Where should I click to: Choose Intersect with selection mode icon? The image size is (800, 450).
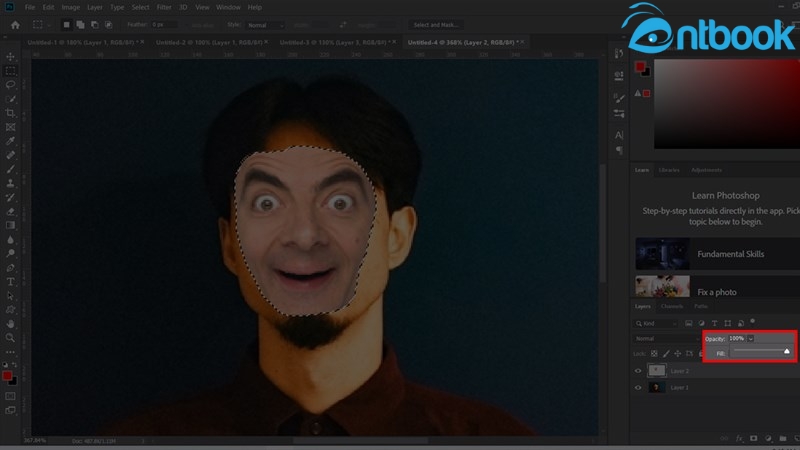pos(109,24)
